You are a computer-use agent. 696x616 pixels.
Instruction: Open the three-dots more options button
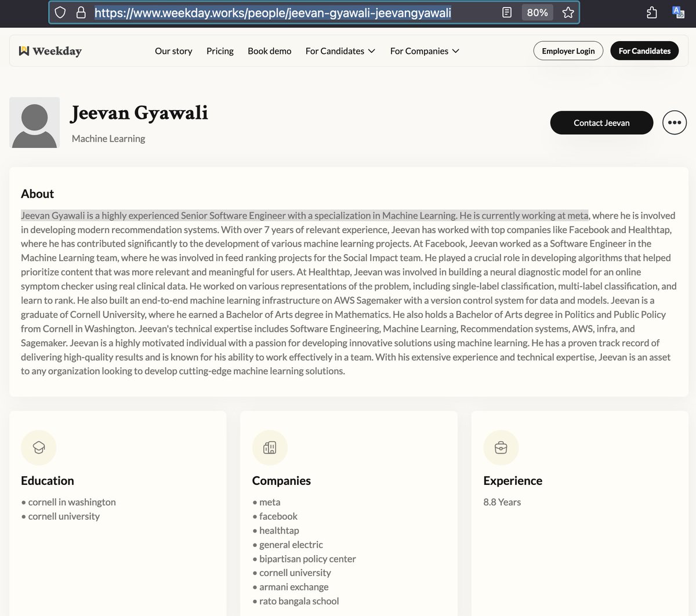click(x=675, y=122)
